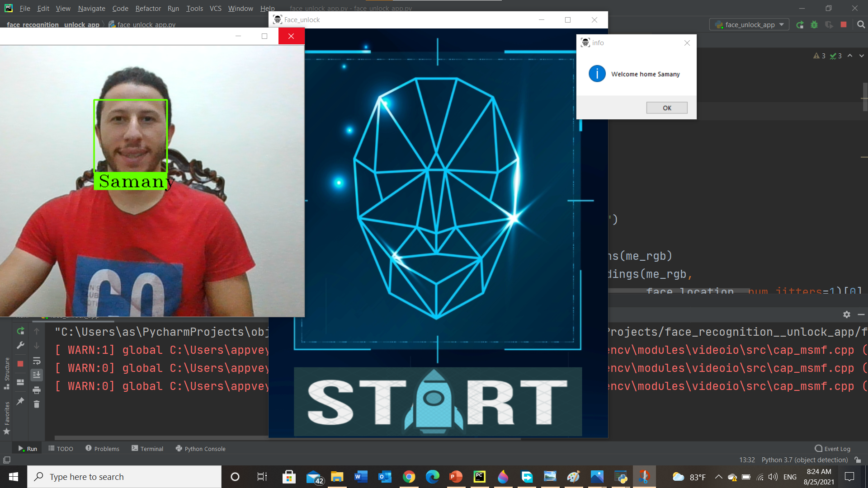Image resolution: width=868 pixels, height=488 pixels.
Task: Open Google Chrome from the taskbar
Action: [x=409, y=477]
